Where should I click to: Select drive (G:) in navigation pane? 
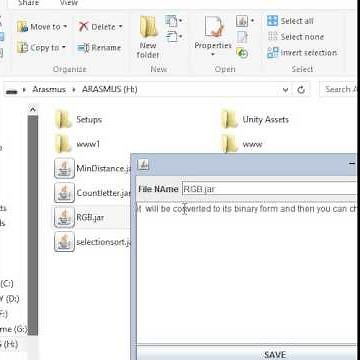13,329
